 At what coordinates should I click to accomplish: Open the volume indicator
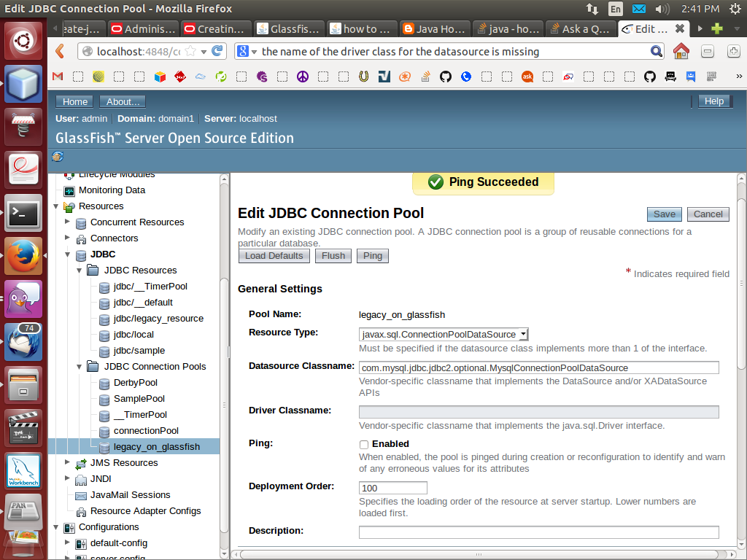[662, 9]
